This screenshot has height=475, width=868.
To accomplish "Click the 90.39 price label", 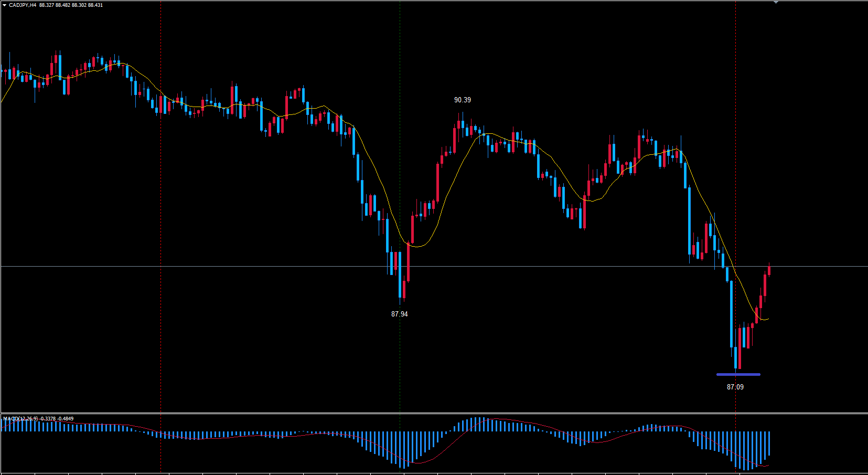I will 462,100.
